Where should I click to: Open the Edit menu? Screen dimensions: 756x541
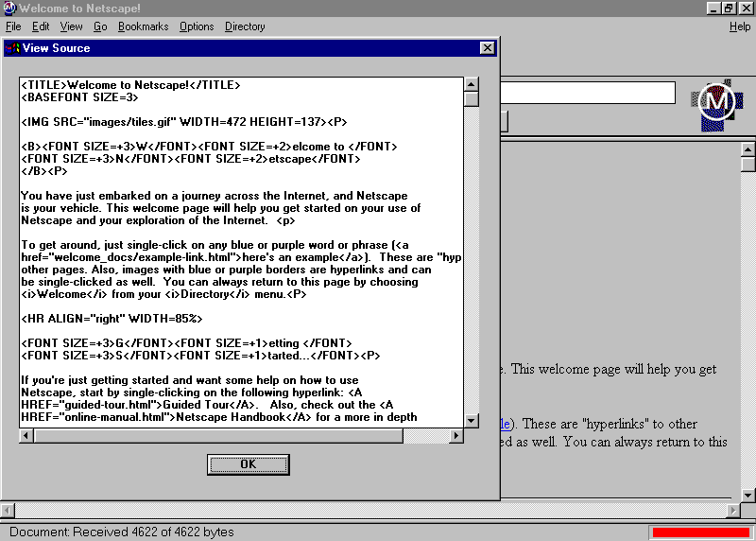[41, 26]
